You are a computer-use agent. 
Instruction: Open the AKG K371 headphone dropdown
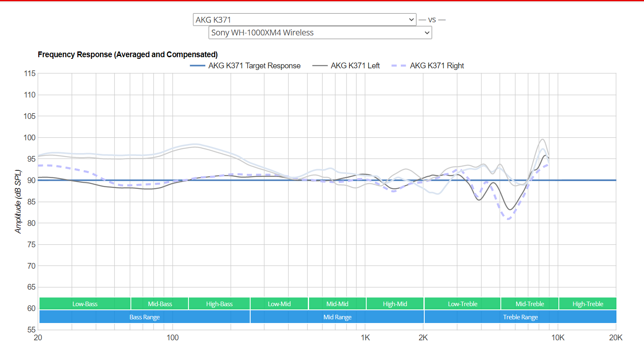click(305, 20)
